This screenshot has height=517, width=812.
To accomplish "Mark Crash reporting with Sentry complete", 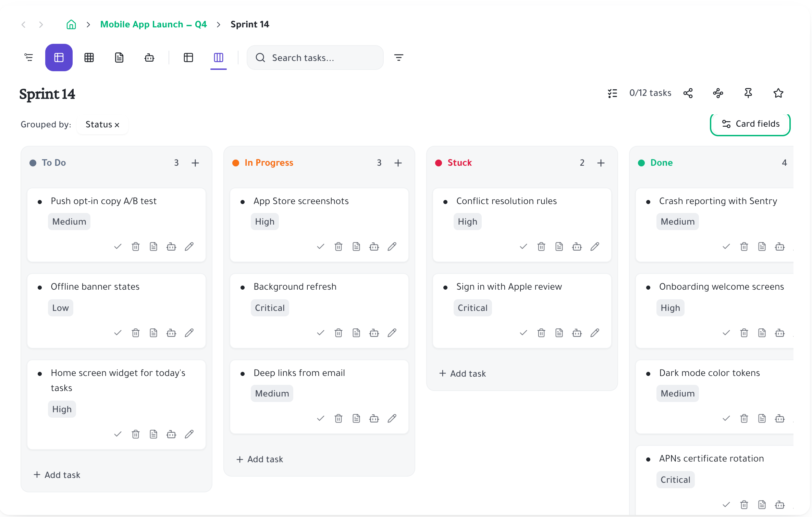I will point(726,247).
